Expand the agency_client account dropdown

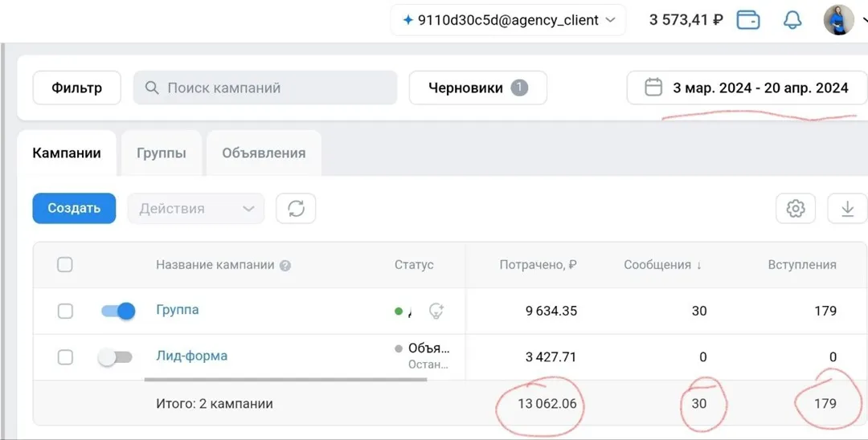pyautogui.click(x=508, y=20)
